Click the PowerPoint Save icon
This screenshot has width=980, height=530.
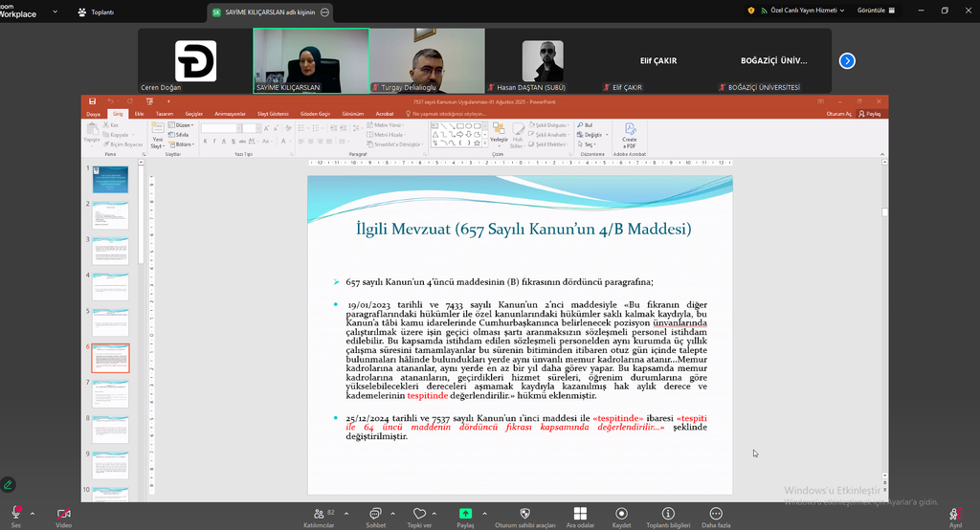92,101
